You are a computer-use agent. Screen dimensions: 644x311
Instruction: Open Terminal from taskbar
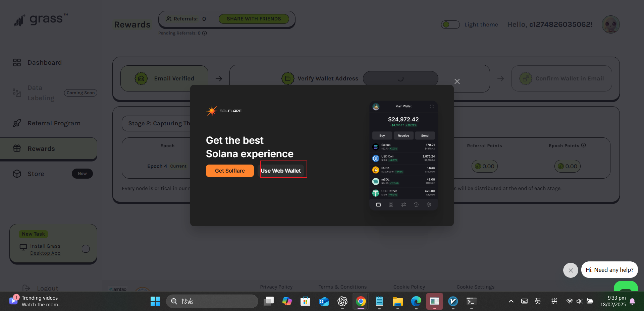click(x=471, y=301)
